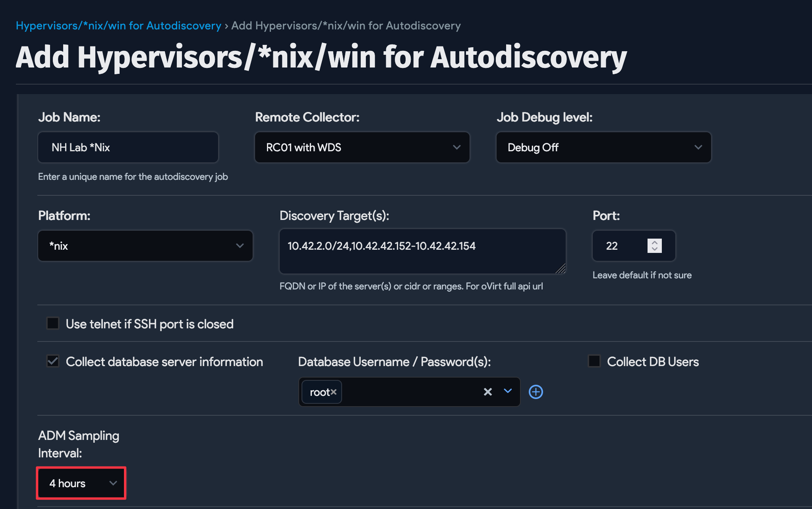Click inside the Discovery Target(s) textarea
This screenshot has width=812, height=509.
click(x=422, y=251)
